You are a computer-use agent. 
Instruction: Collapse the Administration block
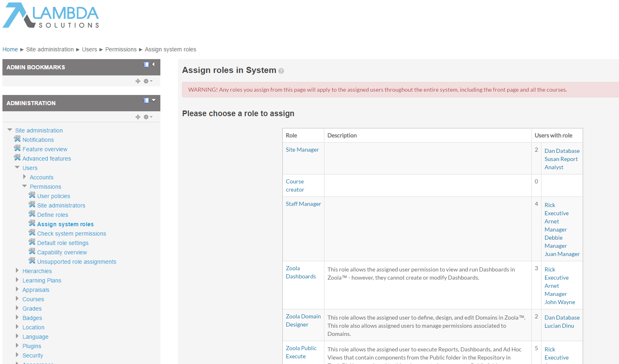click(x=154, y=100)
